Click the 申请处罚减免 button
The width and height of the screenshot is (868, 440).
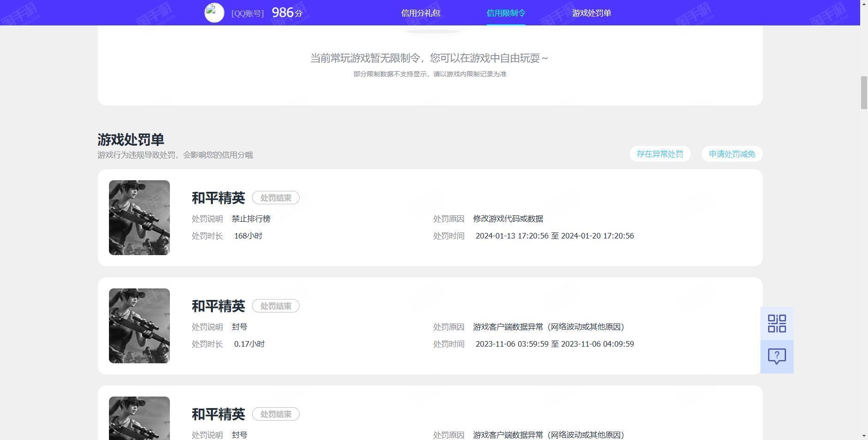(x=732, y=154)
